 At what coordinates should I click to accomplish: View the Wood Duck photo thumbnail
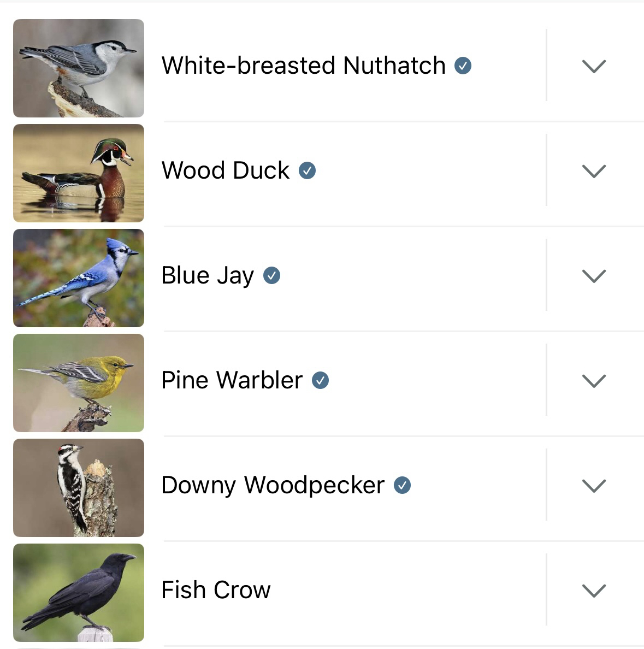click(79, 173)
